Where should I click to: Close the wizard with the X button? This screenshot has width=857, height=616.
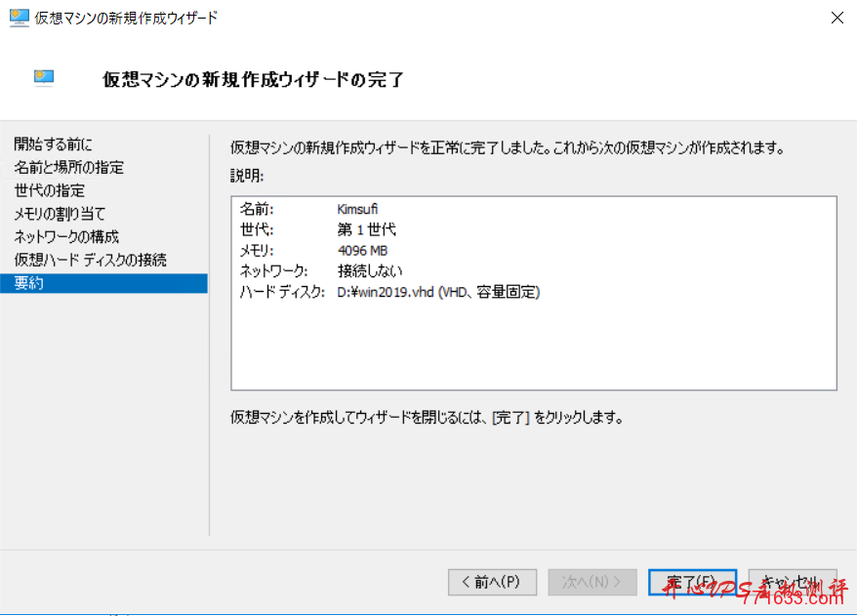coord(837,17)
